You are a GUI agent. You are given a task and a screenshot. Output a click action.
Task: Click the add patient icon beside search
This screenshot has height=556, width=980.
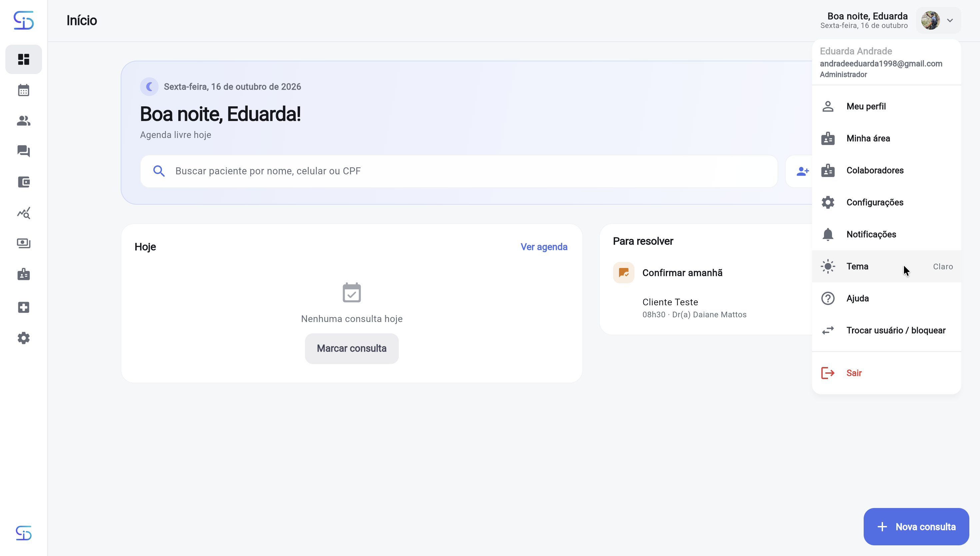[x=802, y=171]
